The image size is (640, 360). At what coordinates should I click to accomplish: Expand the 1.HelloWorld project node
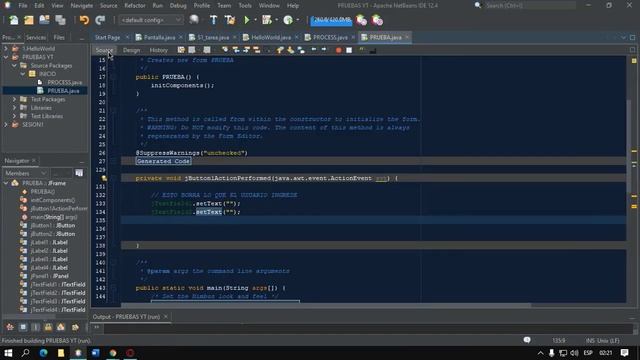pyautogui.click(x=6, y=49)
